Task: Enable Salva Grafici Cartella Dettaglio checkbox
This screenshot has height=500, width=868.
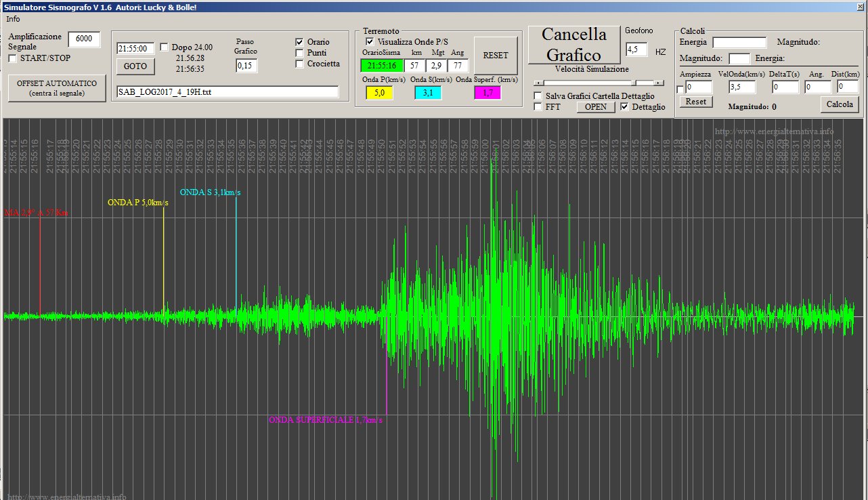Action: pos(538,96)
